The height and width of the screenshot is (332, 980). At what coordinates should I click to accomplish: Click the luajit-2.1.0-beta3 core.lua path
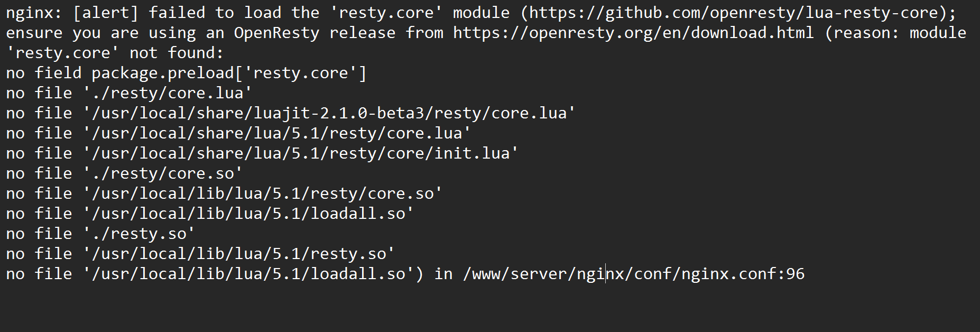329,113
